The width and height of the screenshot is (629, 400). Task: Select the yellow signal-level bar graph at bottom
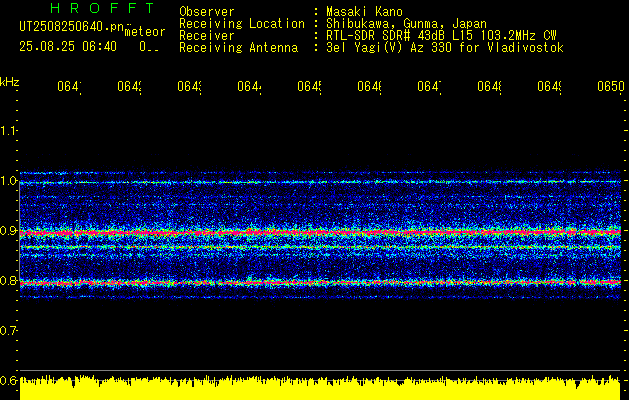coord(320,388)
